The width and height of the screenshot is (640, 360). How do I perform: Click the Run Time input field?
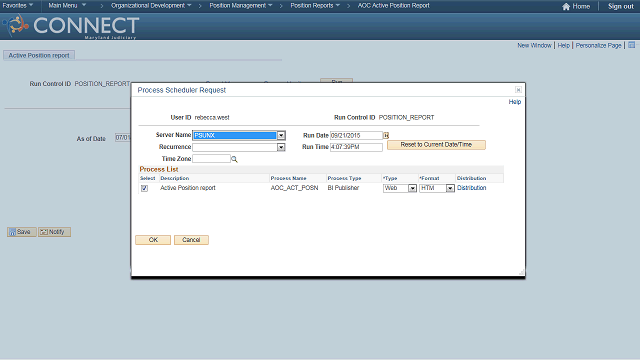(356, 147)
